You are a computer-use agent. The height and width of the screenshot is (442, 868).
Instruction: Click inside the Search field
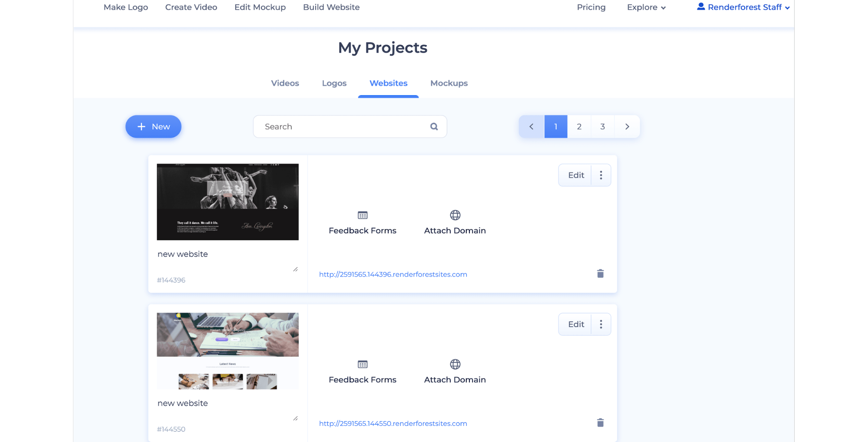tap(339, 126)
